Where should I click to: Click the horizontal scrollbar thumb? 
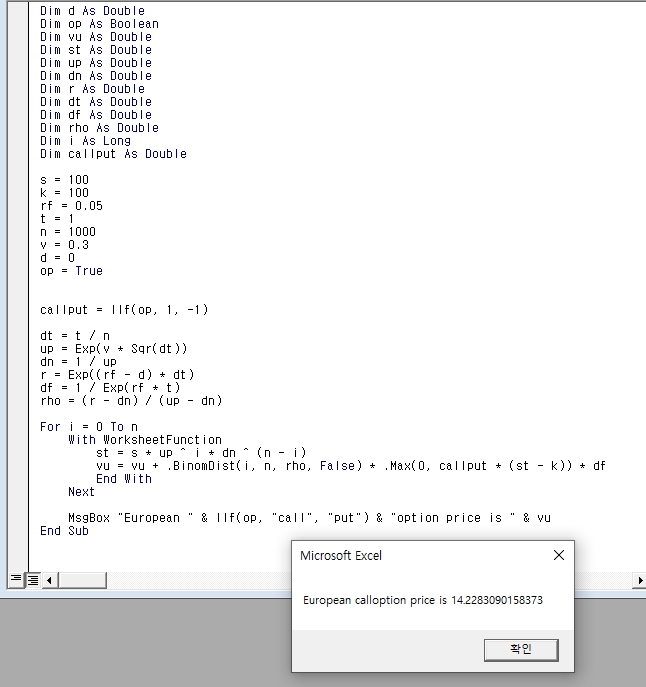click(82, 580)
